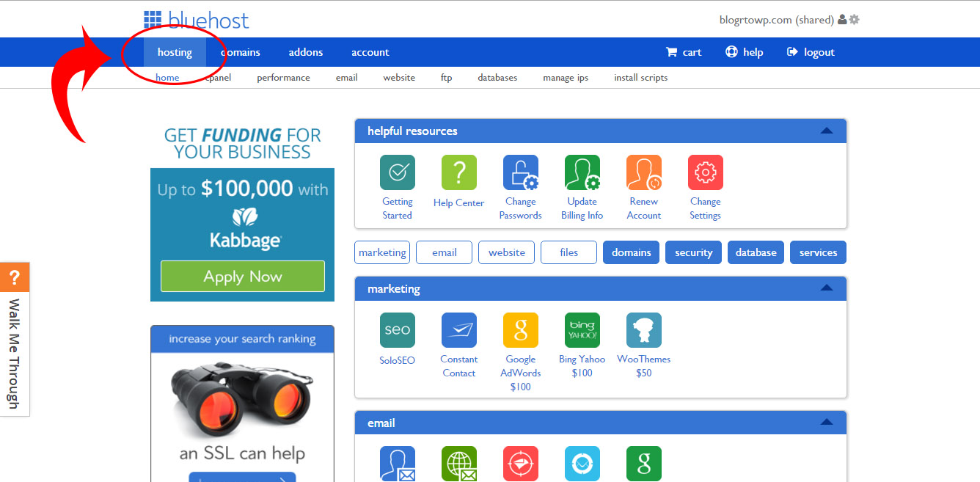Toggle the domains category filter button
This screenshot has height=482, width=980.
[632, 252]
